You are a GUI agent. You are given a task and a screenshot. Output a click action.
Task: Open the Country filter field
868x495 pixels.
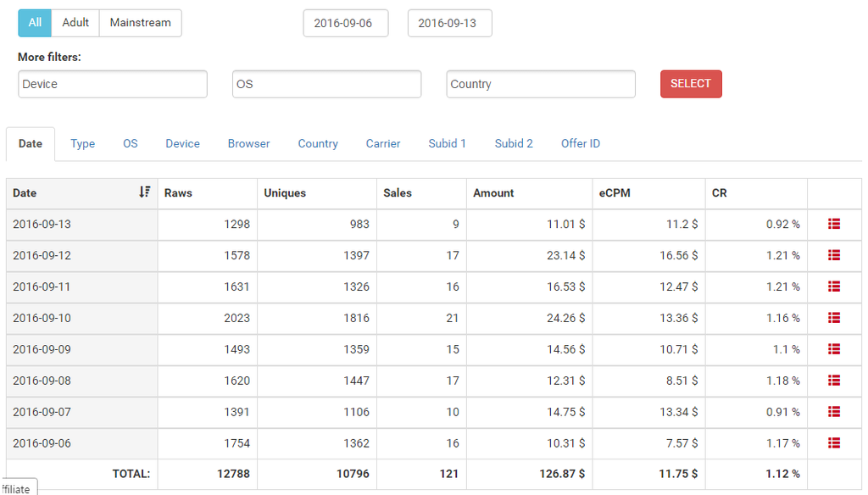(x=541, y=84)
